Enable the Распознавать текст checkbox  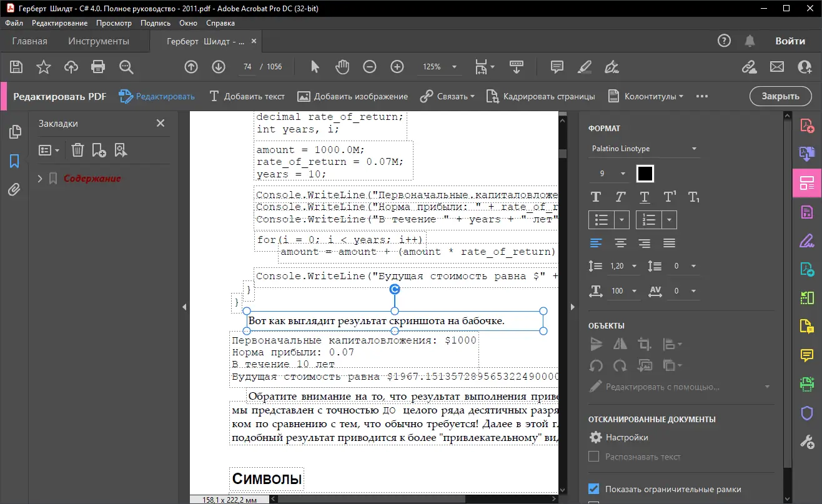[594, 457]
